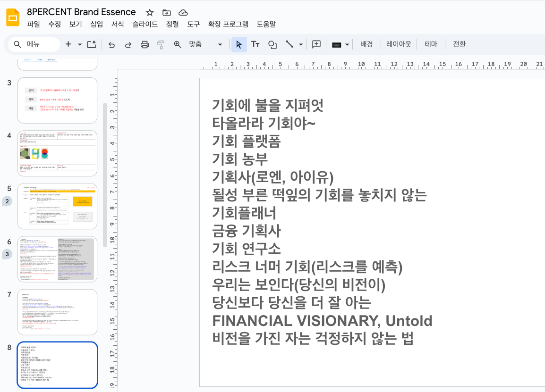The image size is (545, 392).
Task: Undo the last action
Action: pos(111,44)
